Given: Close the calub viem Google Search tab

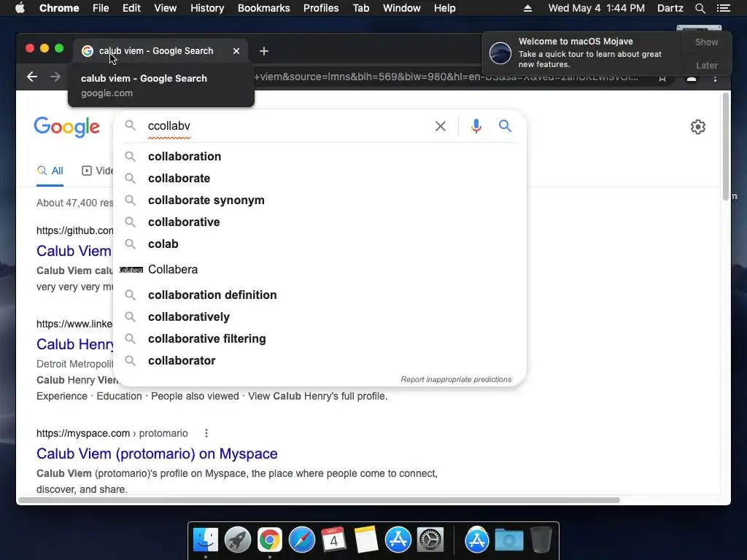Looking at the screenshot, I should (x=236, y=51).
